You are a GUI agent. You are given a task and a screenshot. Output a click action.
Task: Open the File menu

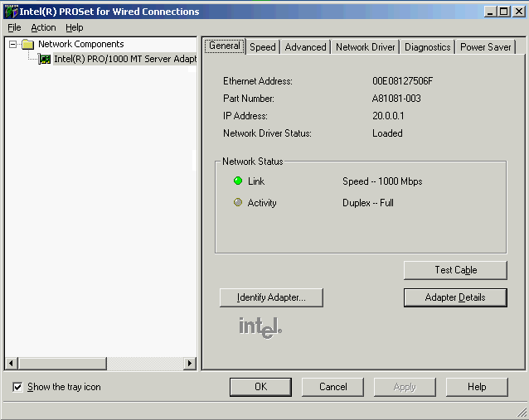(x=14, y=27)
